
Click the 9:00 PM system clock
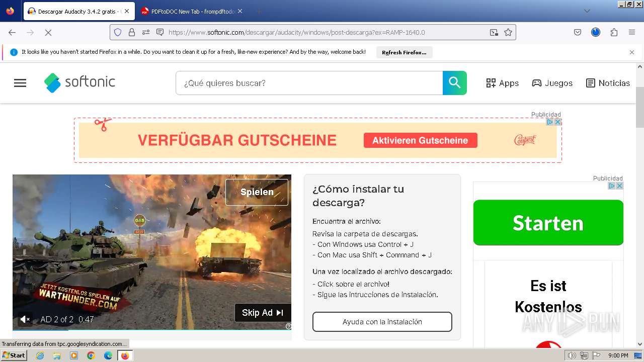coord(618,355)
